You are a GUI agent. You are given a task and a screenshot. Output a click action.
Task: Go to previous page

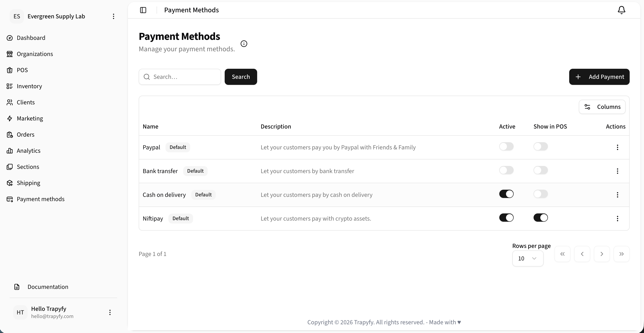click(x=582, y=254)
